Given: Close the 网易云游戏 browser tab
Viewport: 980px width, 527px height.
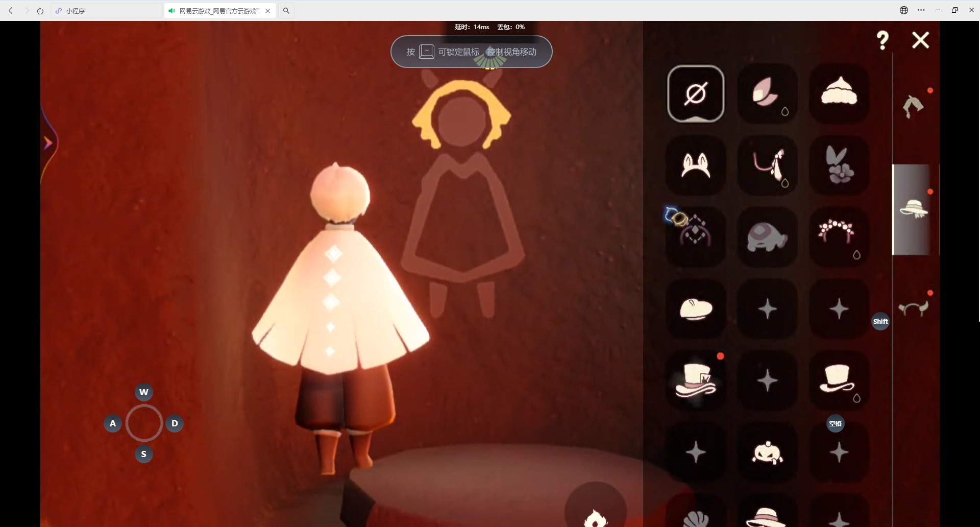Looking at the screenshot, I should (x=268, y=11).
